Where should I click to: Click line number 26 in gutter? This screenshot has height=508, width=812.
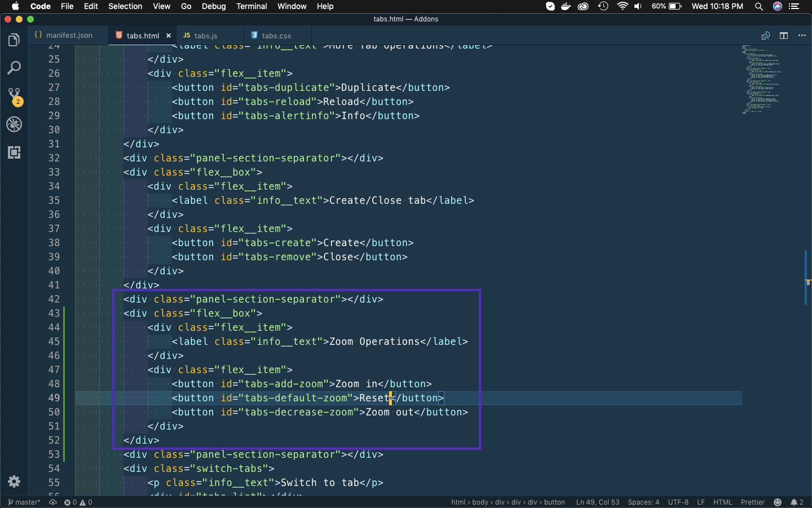pyautogui.click(x=54, y=73)
